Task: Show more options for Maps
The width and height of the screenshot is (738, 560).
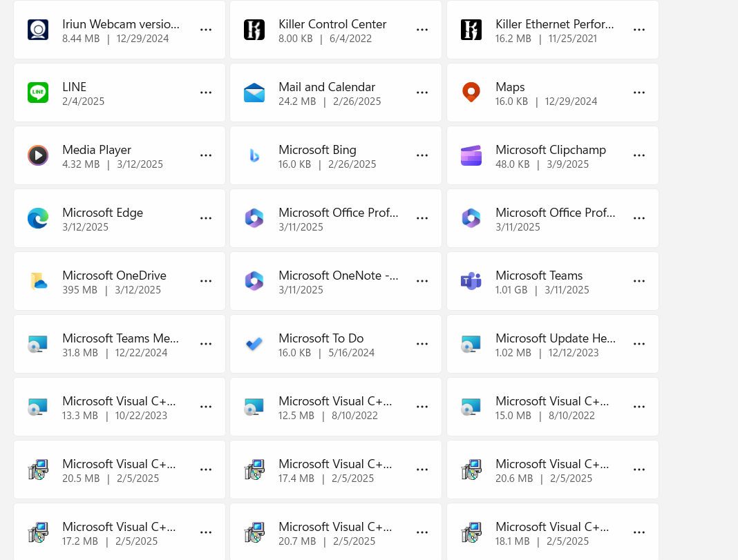Action: 639,93
